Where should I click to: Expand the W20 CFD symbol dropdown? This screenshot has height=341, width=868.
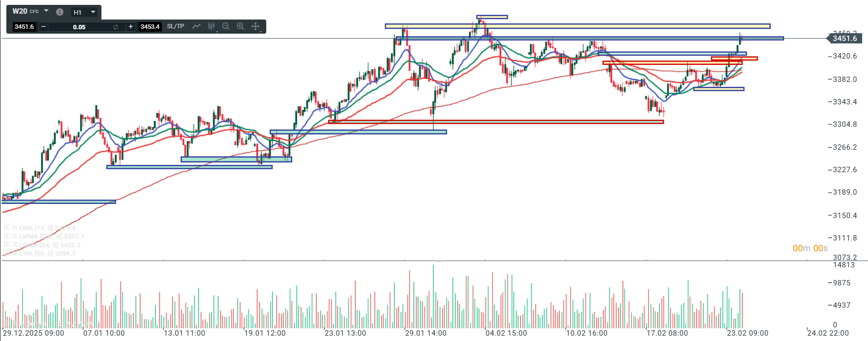point(46,11)
